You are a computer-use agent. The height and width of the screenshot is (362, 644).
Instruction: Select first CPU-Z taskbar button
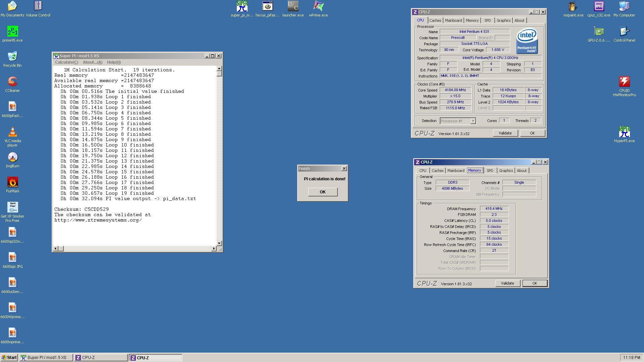point(101,358)
